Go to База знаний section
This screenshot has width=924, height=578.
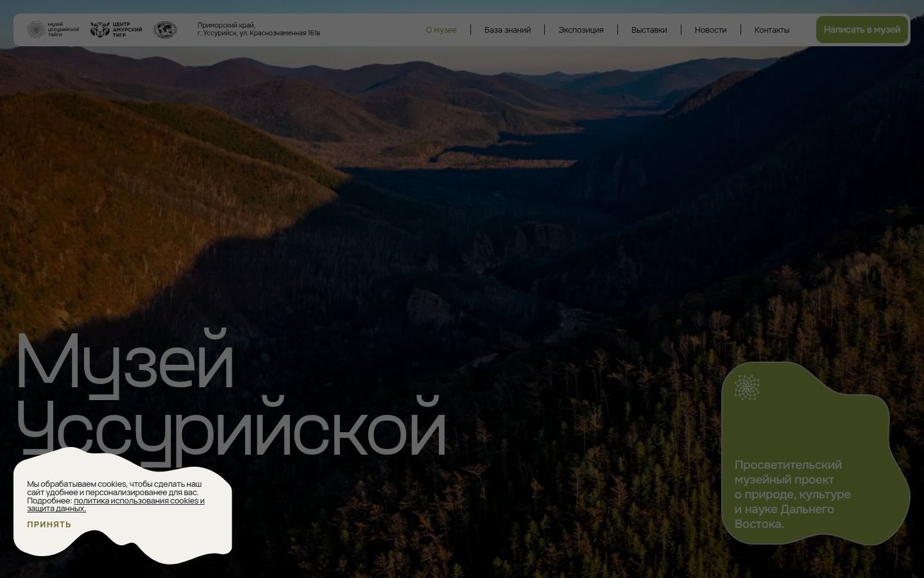(x=508, y=30)
